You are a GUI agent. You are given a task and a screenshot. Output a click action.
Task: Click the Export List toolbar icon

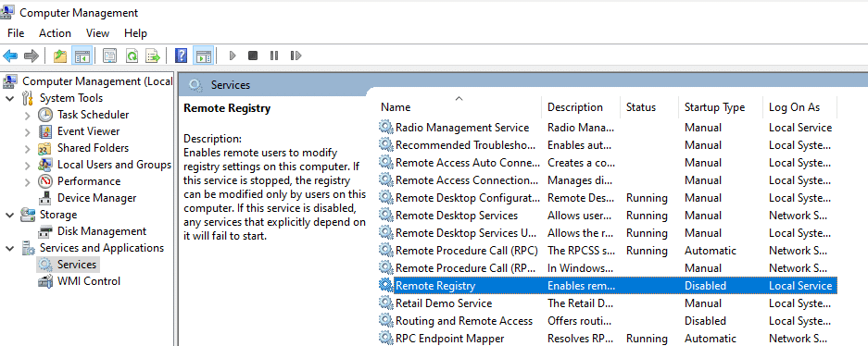(152, 56)
